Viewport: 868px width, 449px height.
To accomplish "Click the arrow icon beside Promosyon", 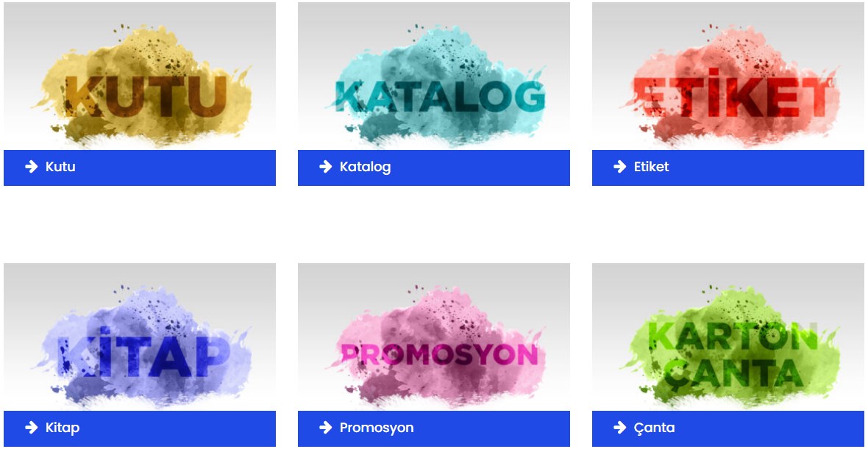I will pos(326,428).
